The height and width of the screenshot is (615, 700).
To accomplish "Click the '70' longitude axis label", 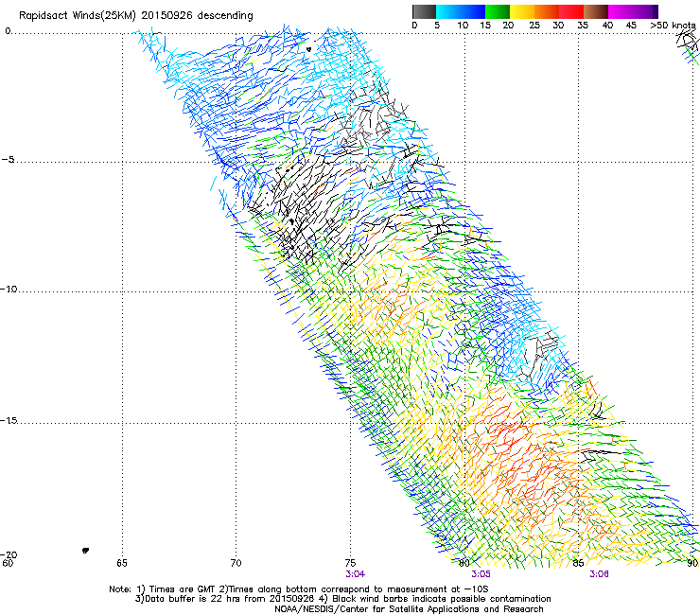I will tap(236, 563).
